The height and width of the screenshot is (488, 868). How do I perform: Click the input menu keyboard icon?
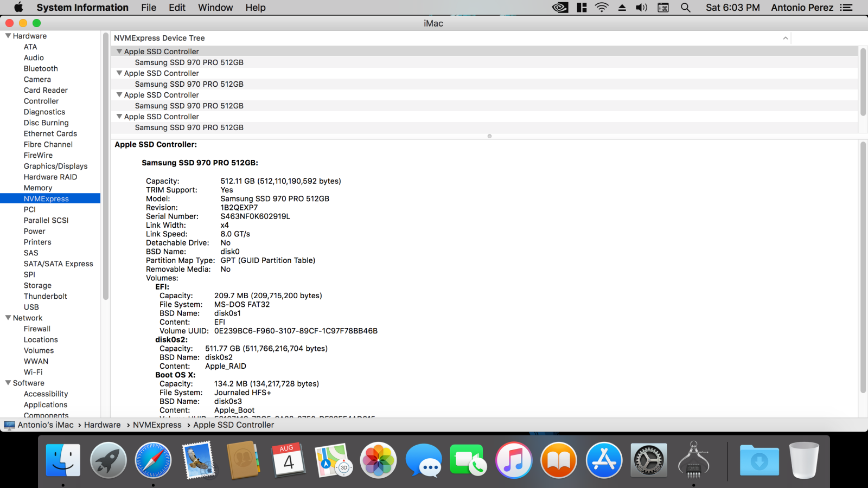coord(663,8)
